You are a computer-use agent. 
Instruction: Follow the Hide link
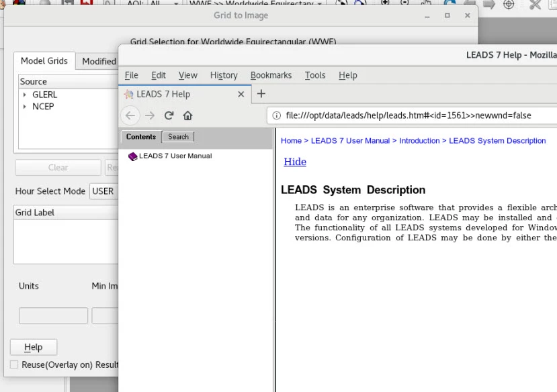[x=295, y=162]
